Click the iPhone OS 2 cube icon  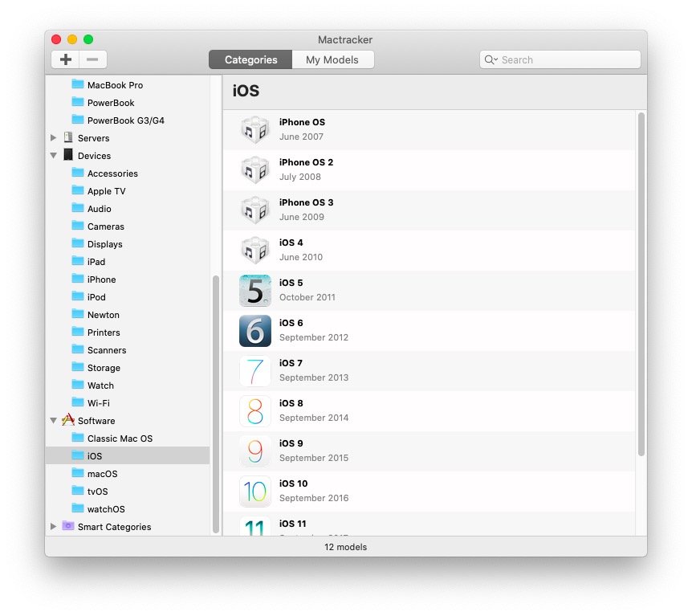(x=255, y=169)
